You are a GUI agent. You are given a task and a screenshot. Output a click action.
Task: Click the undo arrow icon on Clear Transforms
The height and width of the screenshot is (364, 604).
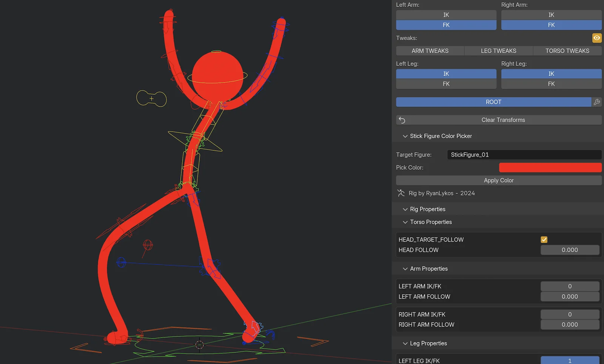tap(402, 120)
